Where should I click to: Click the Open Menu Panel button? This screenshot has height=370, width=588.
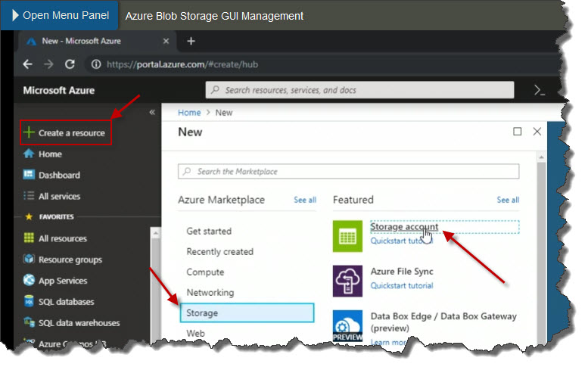tap(60, 15)
